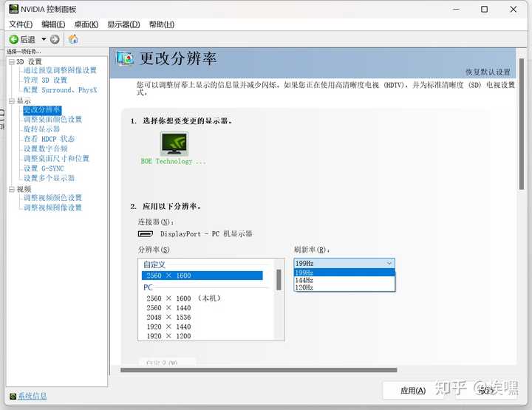
Task: Click the DisplayPort connector icon
Action: point(146,233)
